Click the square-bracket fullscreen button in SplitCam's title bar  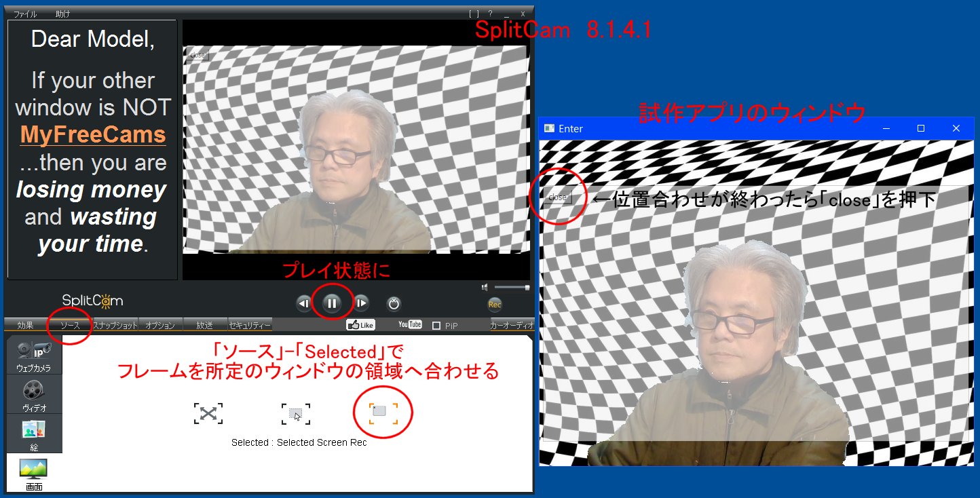(x=474, y=14)
